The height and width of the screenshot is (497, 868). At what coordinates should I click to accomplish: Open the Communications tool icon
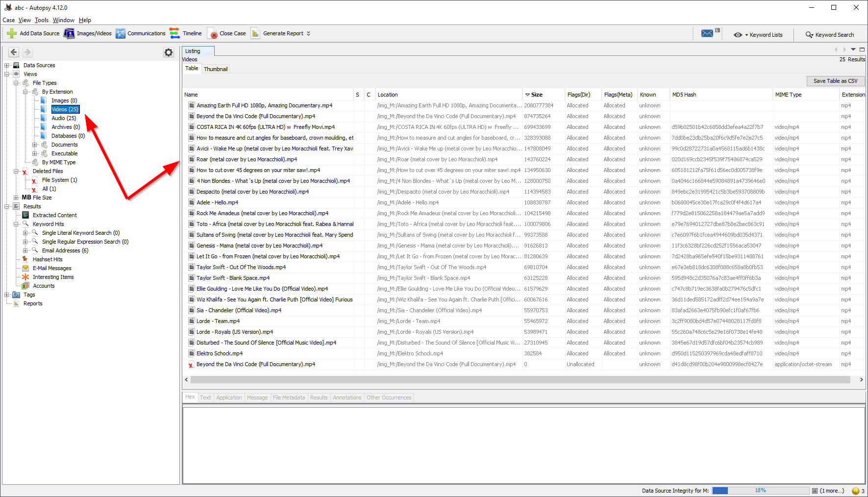121,33
